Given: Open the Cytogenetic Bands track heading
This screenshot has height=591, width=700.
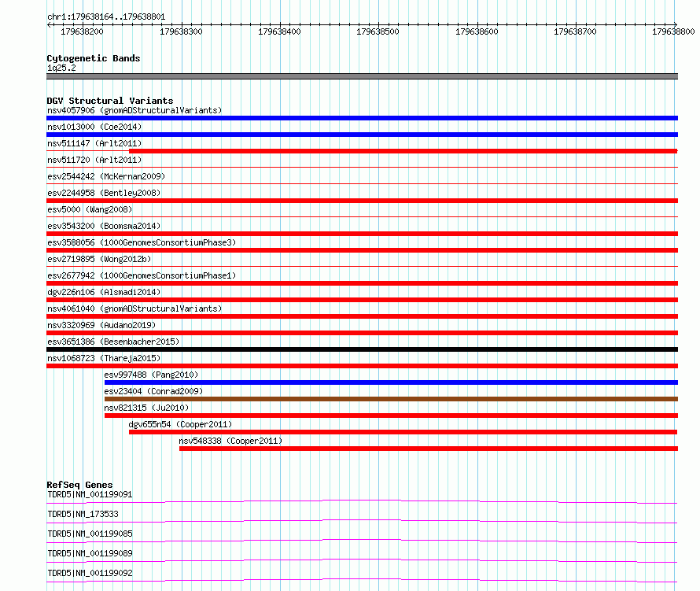Looking at the screenshot, I should [x=94, y=58].
